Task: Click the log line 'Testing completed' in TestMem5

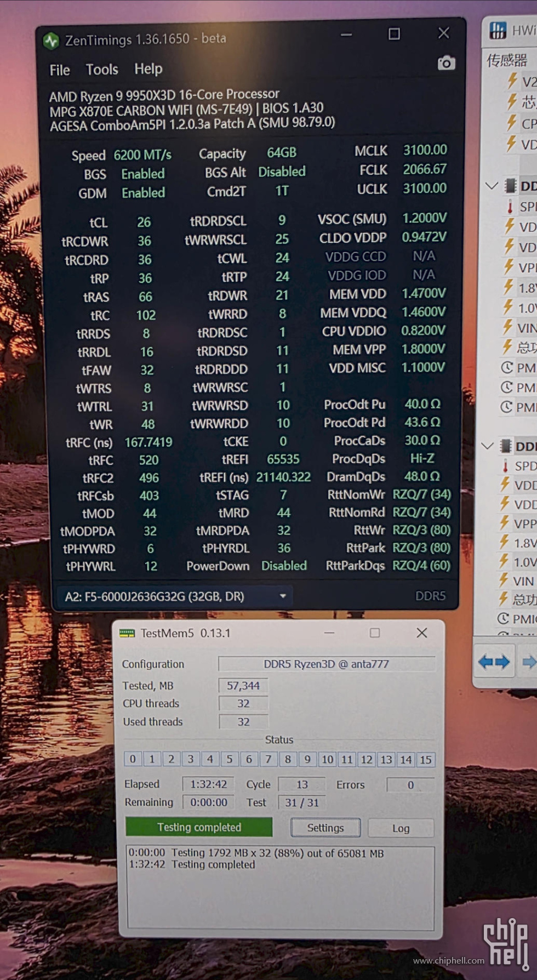Action: pyautogui.click(x=192, y=864)
